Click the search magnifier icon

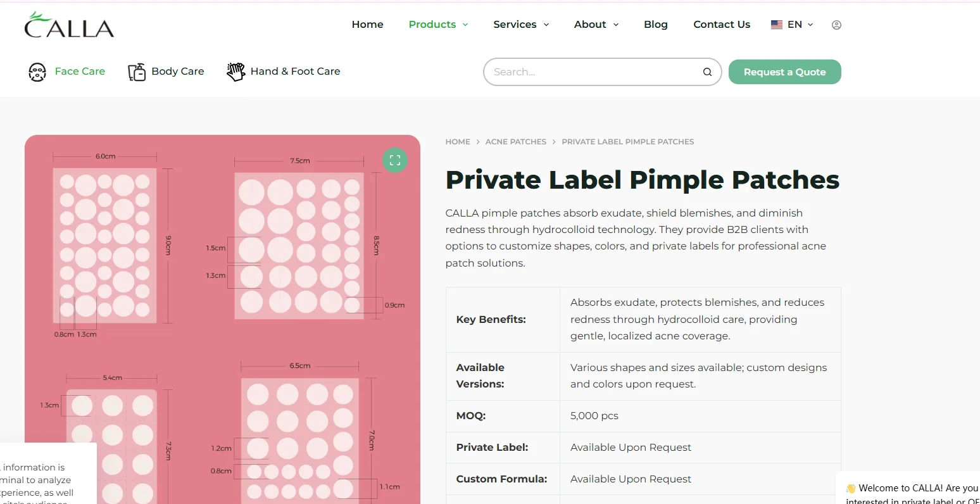[x=707, y=72]
